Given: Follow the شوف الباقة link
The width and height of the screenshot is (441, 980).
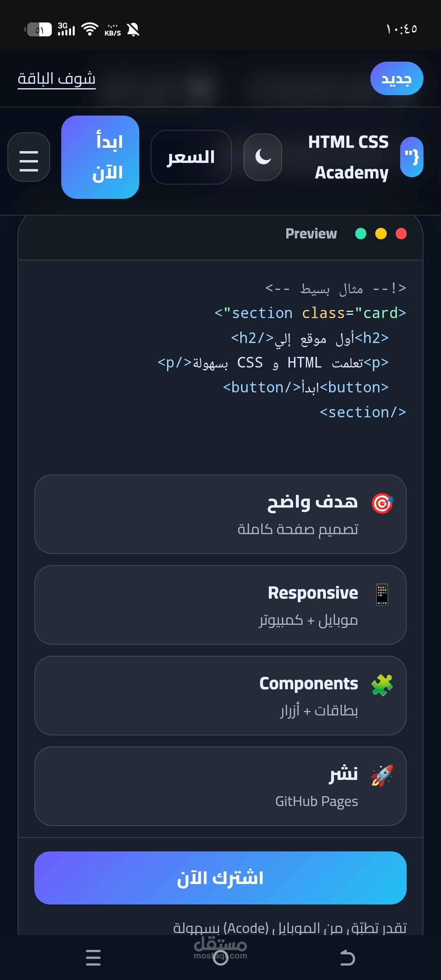Looking at the screenshot, I should pos(56,78).
